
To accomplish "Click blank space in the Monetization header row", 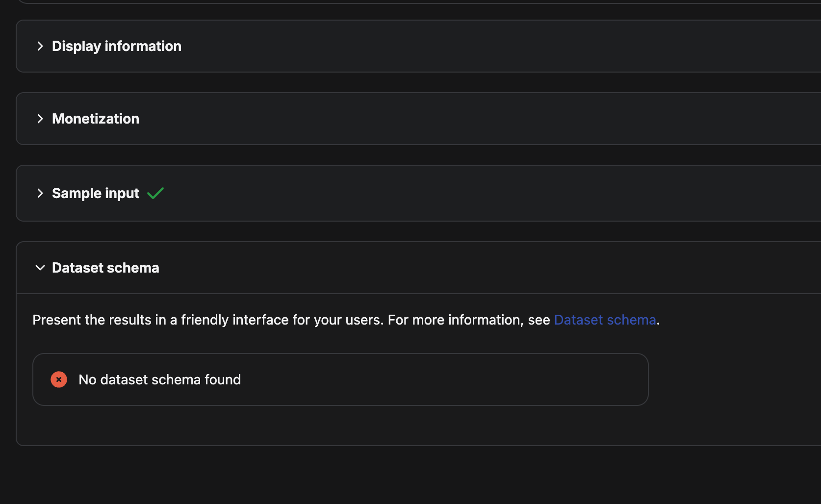I will 490,119.
